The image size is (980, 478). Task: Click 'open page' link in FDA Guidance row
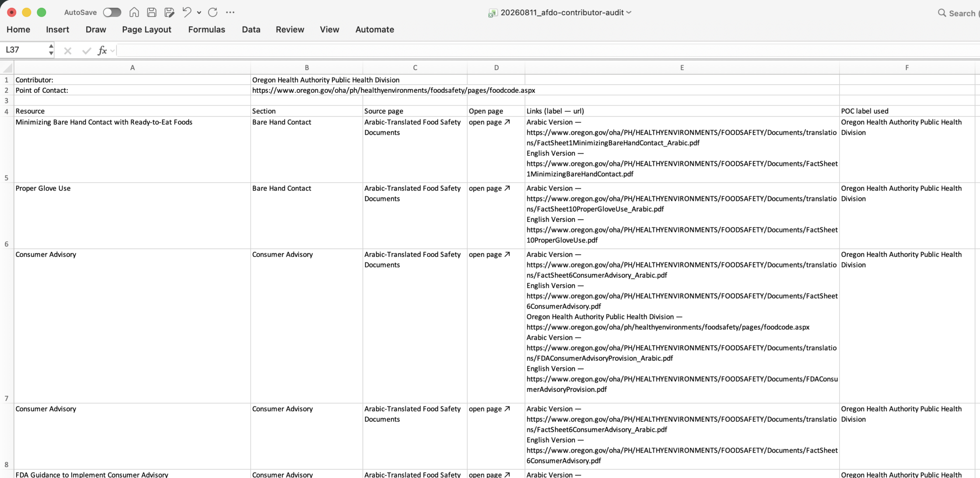pos(489,474)
